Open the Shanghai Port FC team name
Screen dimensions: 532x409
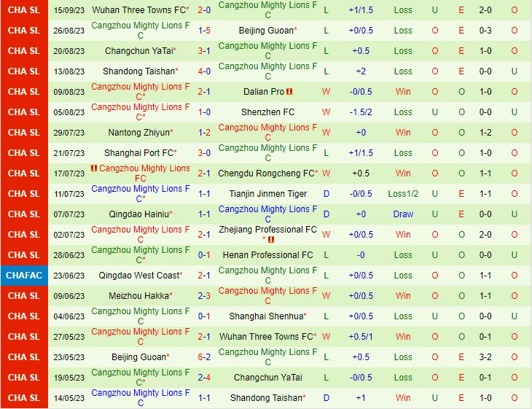(138, 153)
